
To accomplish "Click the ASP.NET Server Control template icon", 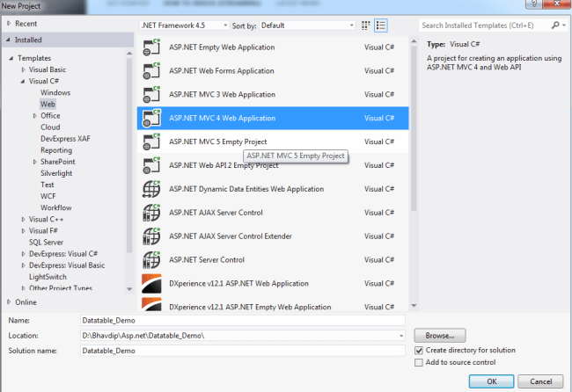I will 151,260.
